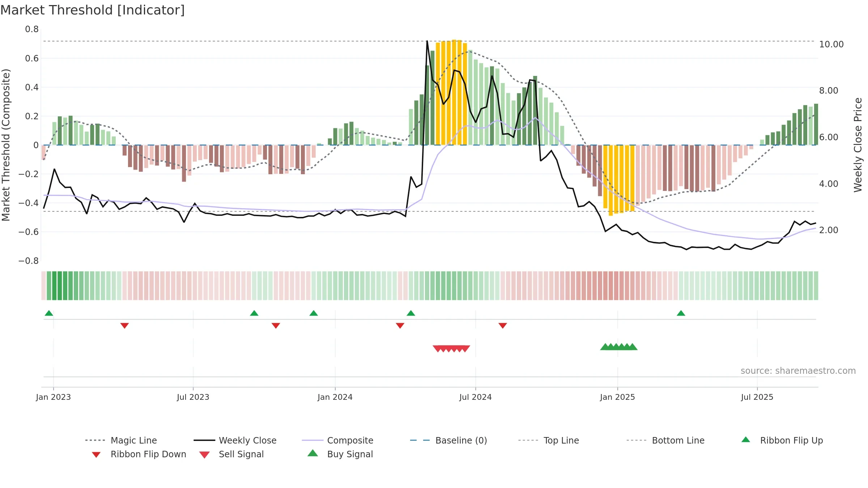Toggle the Bottom Line legend entry

click(x=665, y=440)
